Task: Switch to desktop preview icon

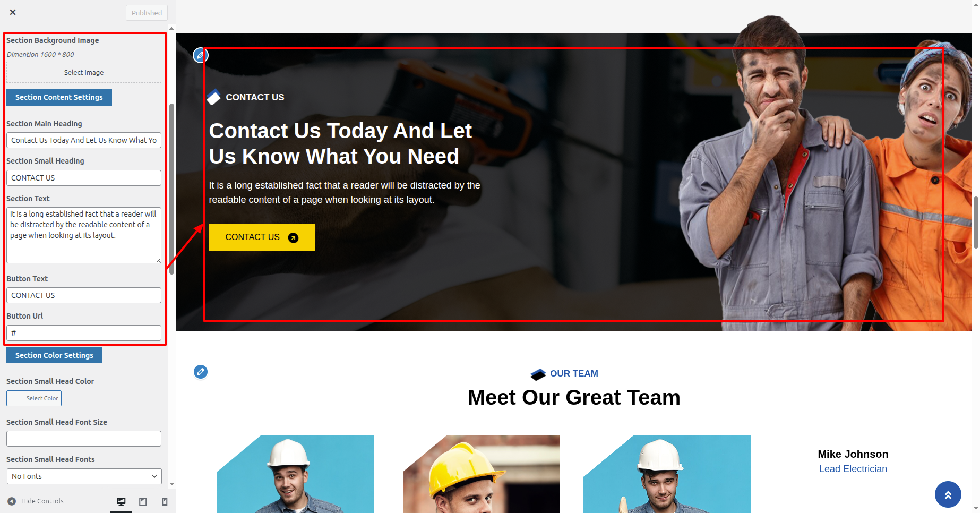Action: (121, 501)
